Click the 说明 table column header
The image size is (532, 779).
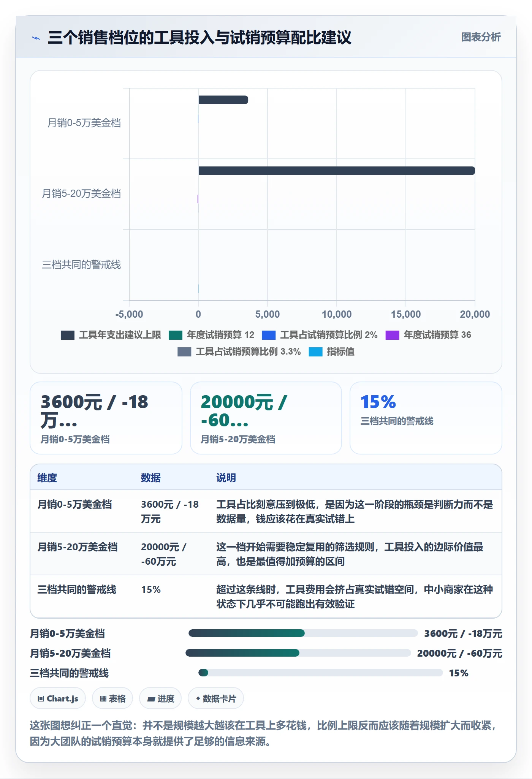pos(226,478)
